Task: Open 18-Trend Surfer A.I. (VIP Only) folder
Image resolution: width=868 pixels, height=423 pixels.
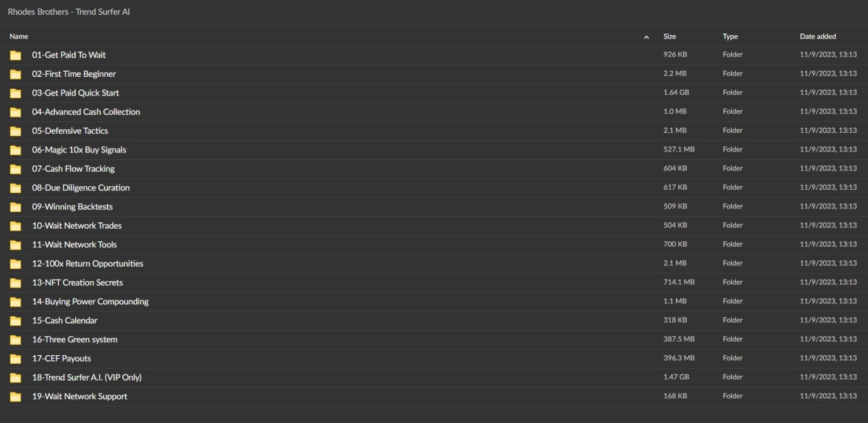Action: click(86, 377)
